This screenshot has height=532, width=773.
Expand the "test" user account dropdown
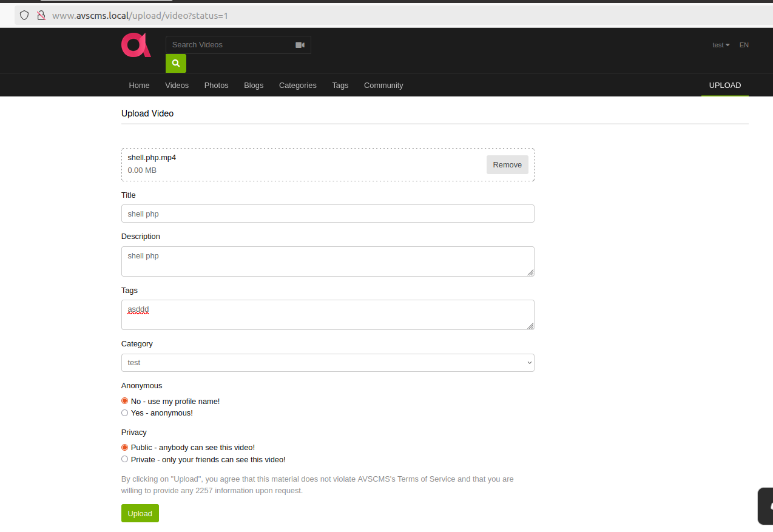(x=720, y=45)
